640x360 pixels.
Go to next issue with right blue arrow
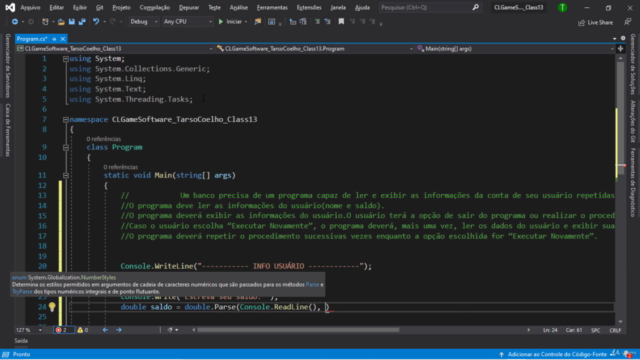(119, 330)
